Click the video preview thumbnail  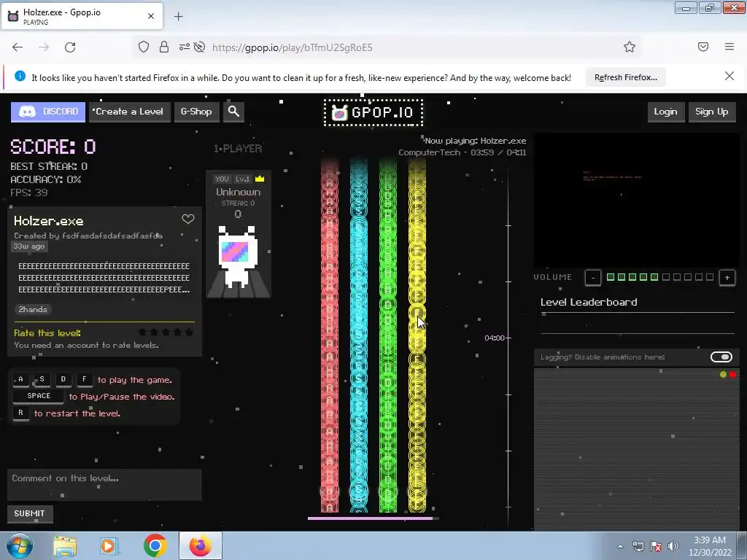636,200
